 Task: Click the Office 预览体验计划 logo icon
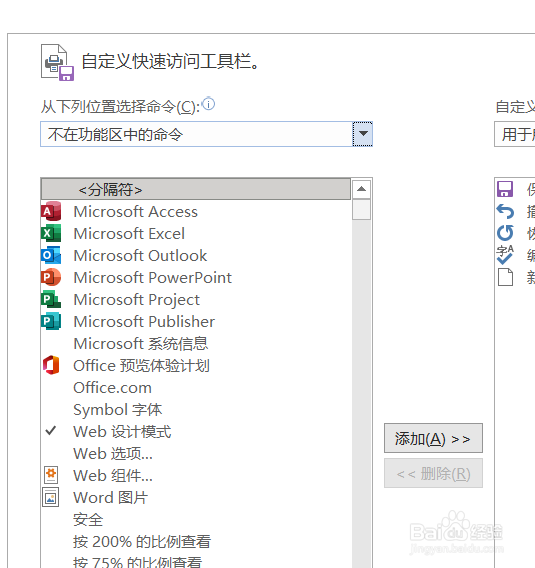tap(51, 365)
